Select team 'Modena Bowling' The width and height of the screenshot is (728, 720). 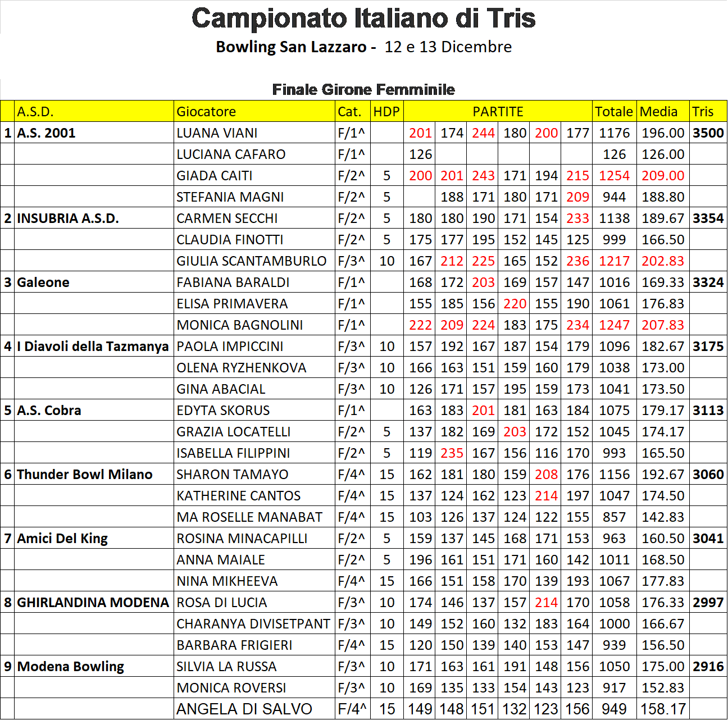point(71,667)
